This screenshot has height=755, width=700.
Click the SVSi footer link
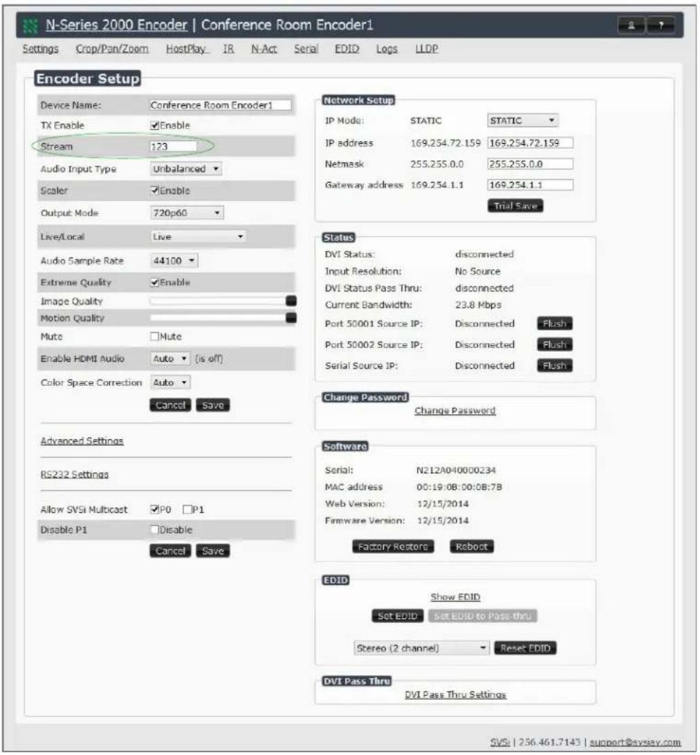point(499,743)
